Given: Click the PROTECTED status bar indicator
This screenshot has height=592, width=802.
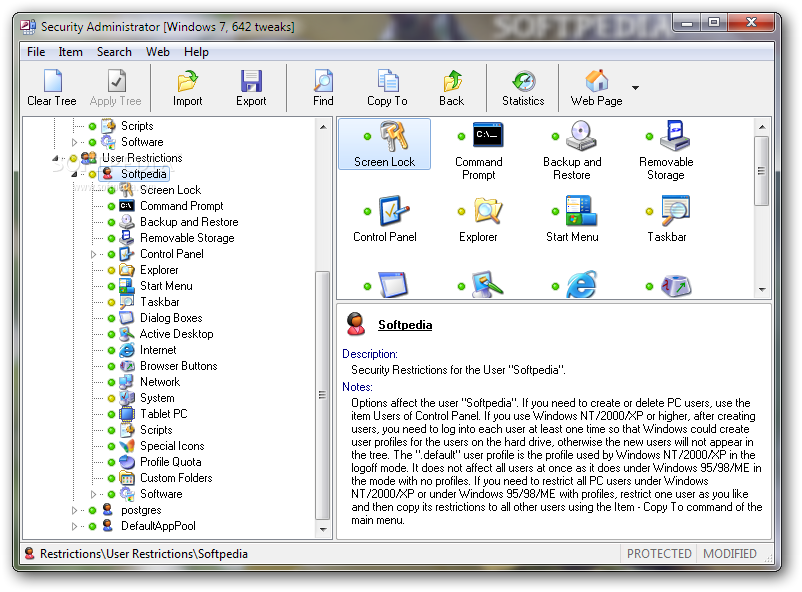Looking at the screenshot, I should click(659, 554).
